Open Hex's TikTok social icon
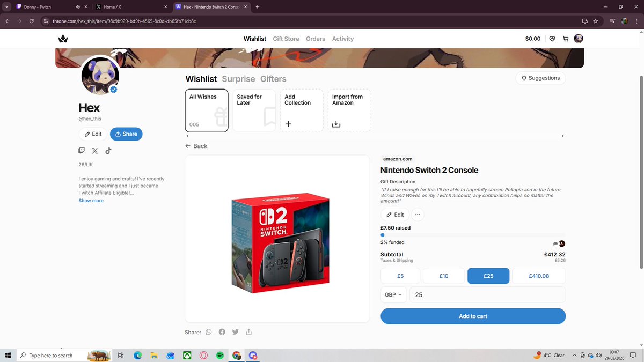644x362 pixels. [108, 151]
